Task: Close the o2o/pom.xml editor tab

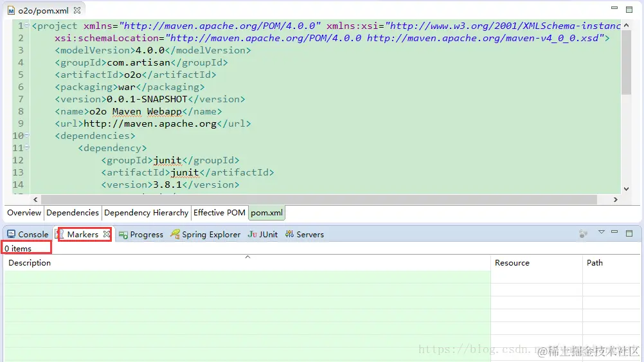Action: [76, 10]
